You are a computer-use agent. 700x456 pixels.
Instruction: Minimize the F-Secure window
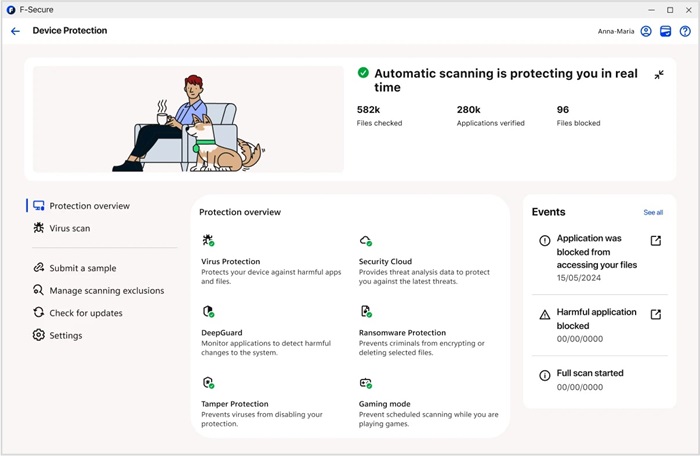[651, 10]
